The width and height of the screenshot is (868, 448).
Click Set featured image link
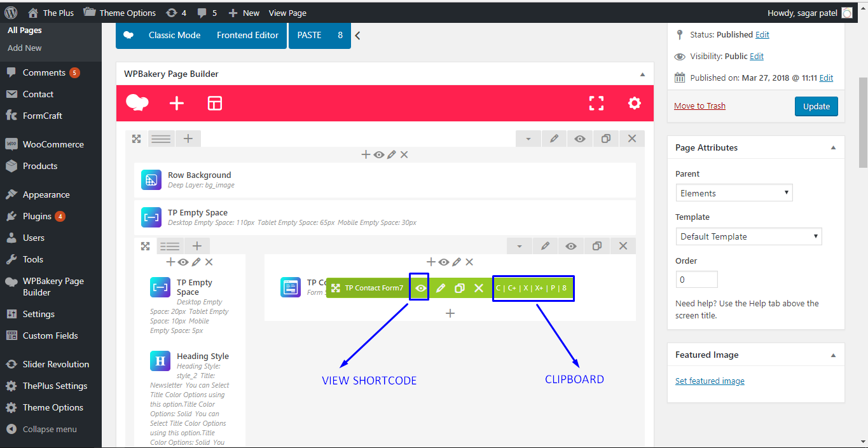710,381
